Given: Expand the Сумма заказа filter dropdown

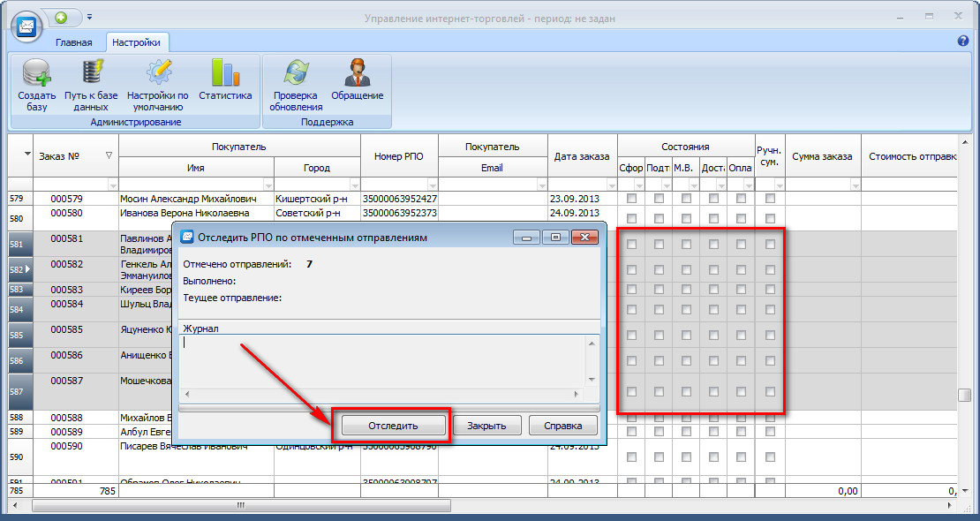Looking at the screenshot, I should click(x=854, y=185).
